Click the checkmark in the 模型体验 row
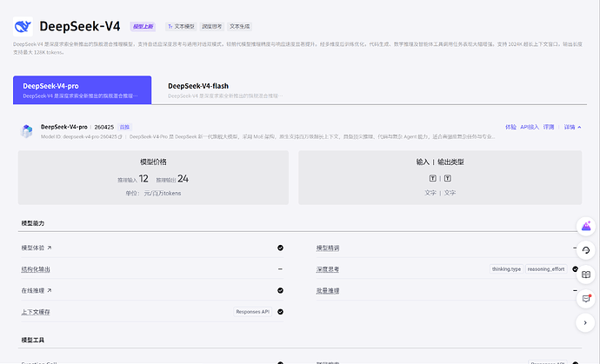The height and width of the screenshot is (364, 600). pyautogui.click(x=281, y=248)
